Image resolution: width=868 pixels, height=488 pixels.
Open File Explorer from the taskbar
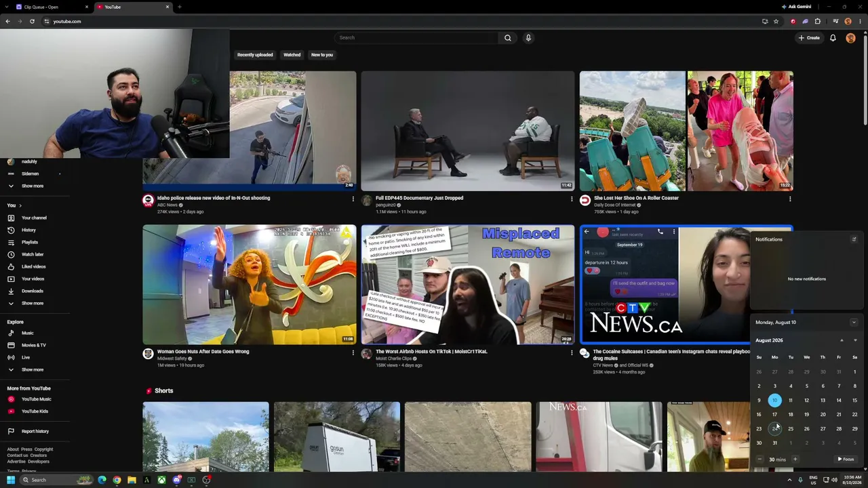[x=132, y=480]
